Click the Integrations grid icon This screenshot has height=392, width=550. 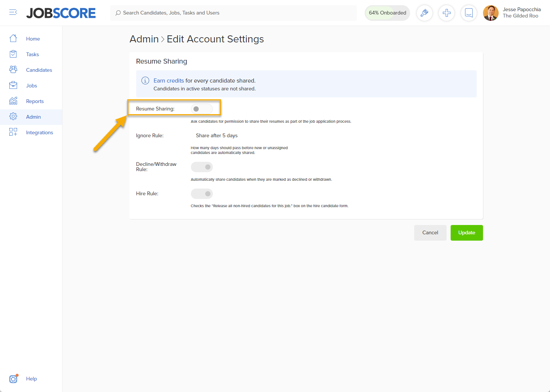(x=13, y=132)
